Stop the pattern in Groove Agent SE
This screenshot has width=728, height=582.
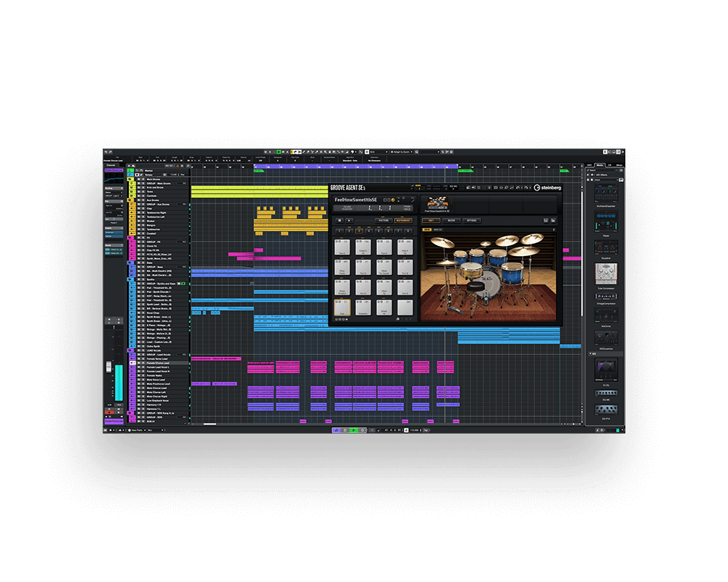coord(340,220)
